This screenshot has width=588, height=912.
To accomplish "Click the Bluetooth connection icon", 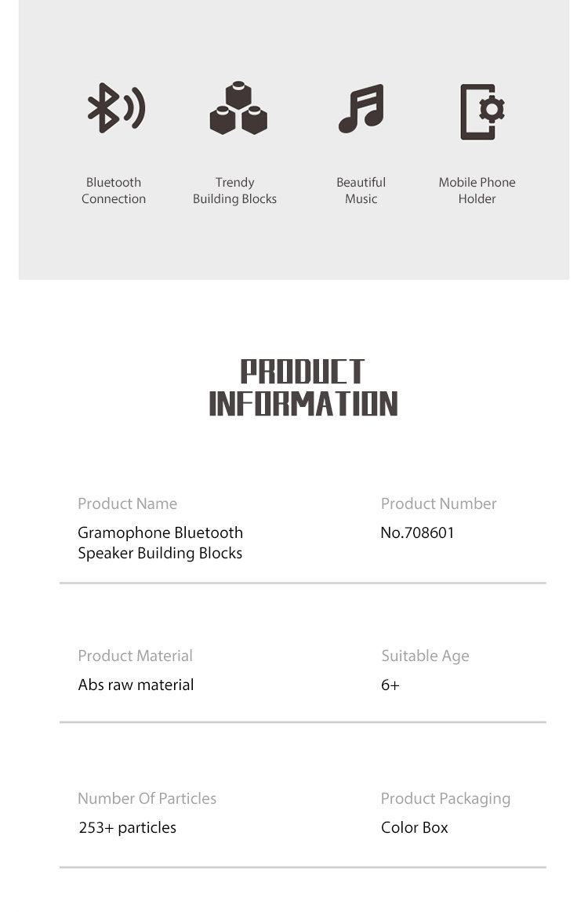I will [115, 107].
